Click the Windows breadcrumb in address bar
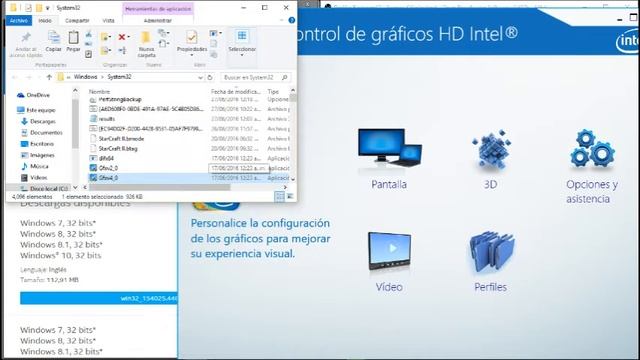 (x=85, y=77)
